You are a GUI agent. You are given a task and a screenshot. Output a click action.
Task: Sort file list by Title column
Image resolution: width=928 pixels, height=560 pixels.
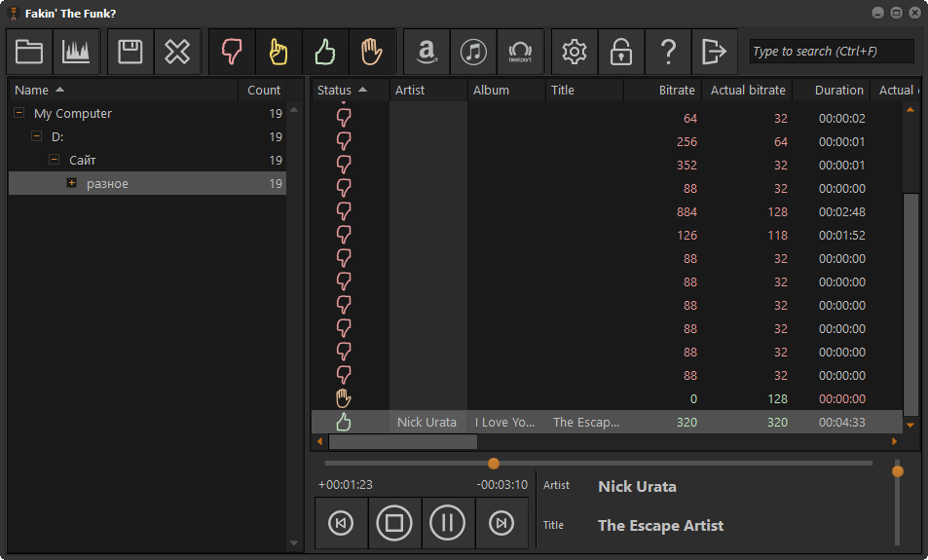[584, 90]
